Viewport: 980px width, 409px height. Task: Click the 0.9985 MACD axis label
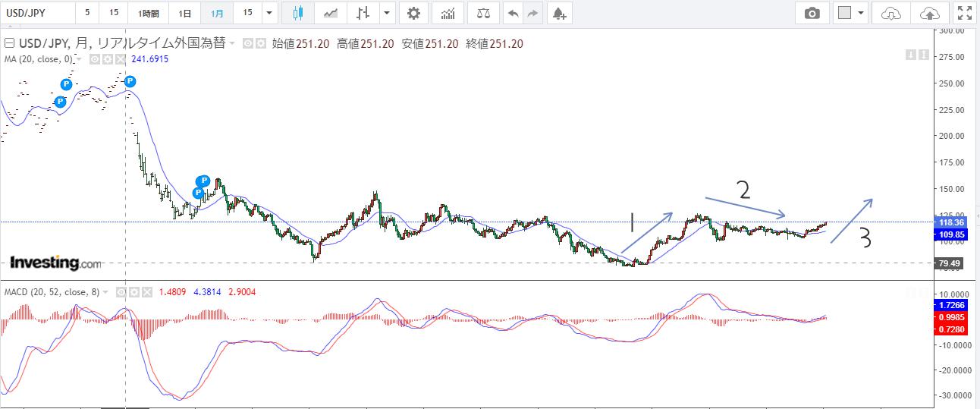click(x=950, y=316)
